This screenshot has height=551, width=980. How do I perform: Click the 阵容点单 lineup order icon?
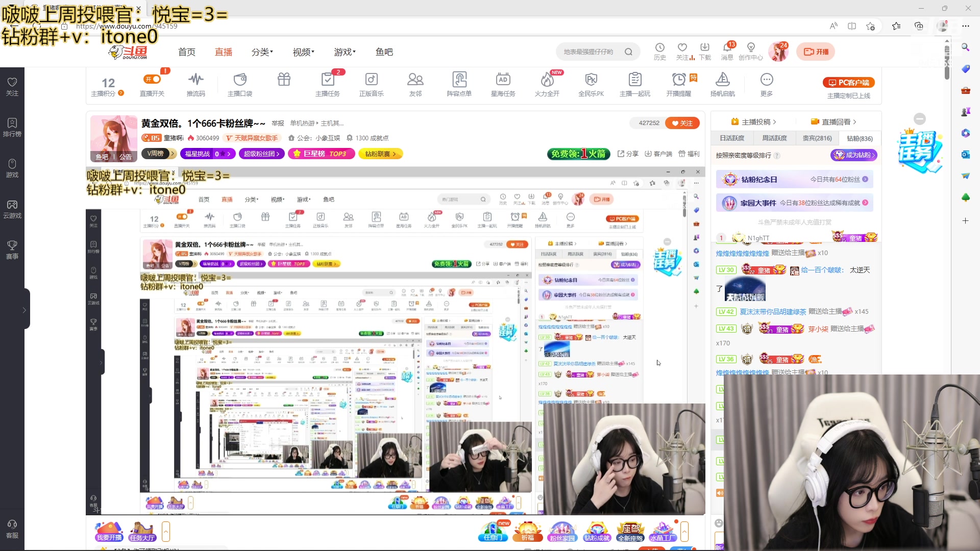coord(459,83)
